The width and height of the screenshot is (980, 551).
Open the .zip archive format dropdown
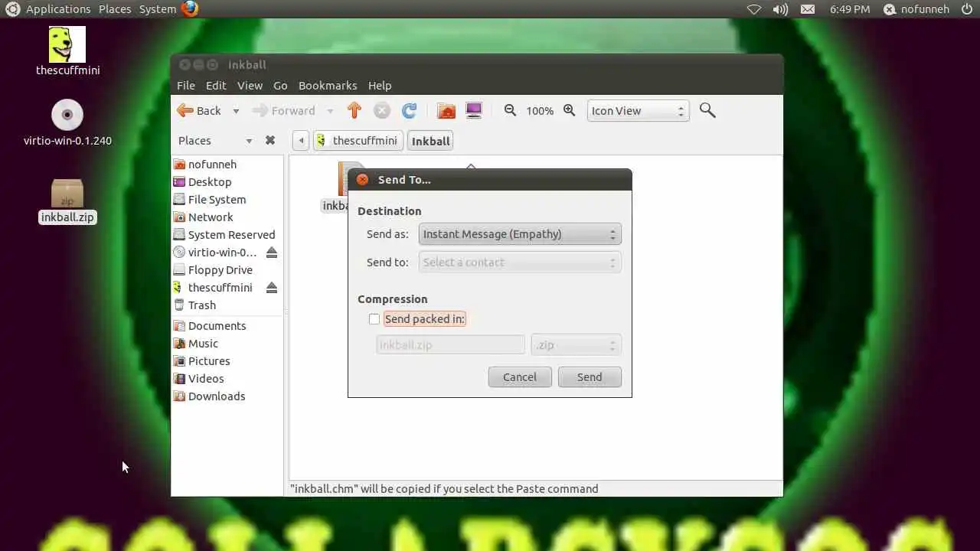pyautogui.click(x=577, y=345)
